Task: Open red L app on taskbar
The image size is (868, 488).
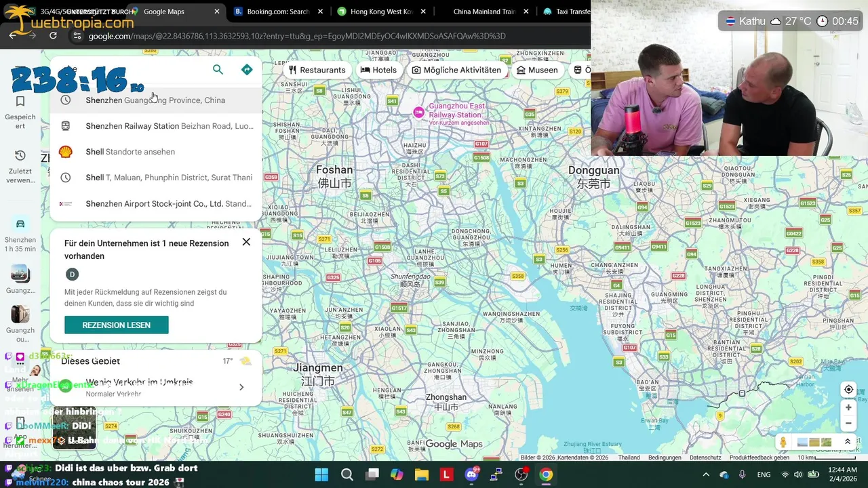Action: tap(446, 474)
